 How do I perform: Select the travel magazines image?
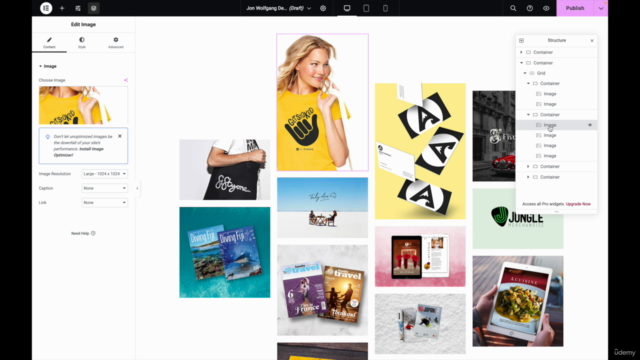322,290
